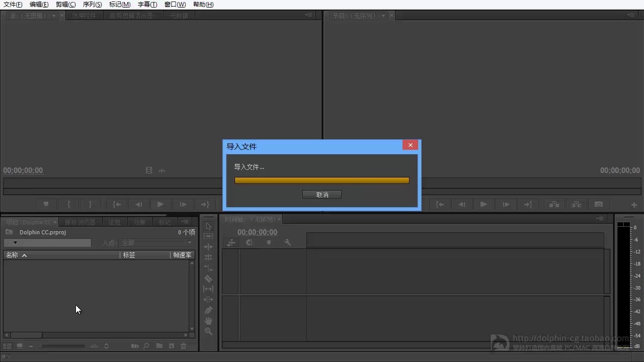The width and height of the screenshot is (644, 362).
Task: Click Drag Audio Only waveform icon
Action: [x=162, y=171]
